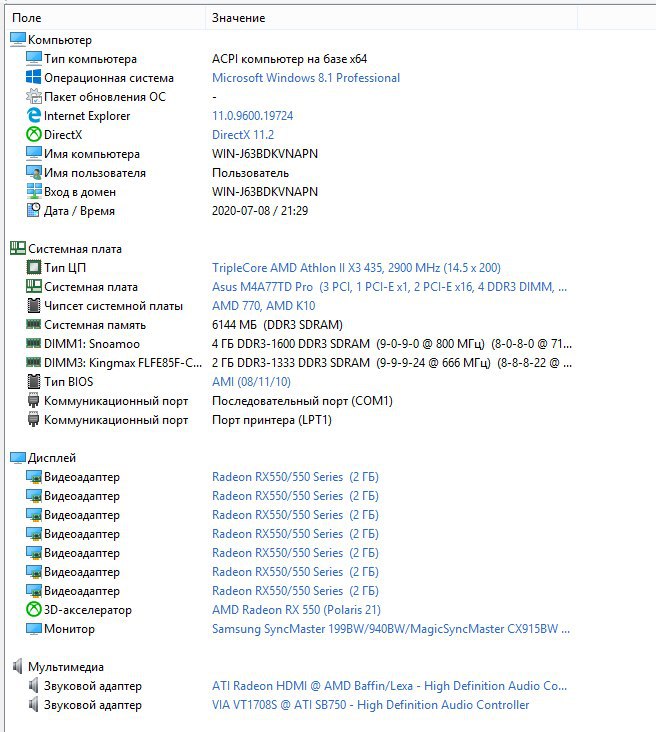The width and height of the screenshot is (656, 732).
Task: Select the Системная плата section header text
Action: pyautogui.click(x=75, y=249)
